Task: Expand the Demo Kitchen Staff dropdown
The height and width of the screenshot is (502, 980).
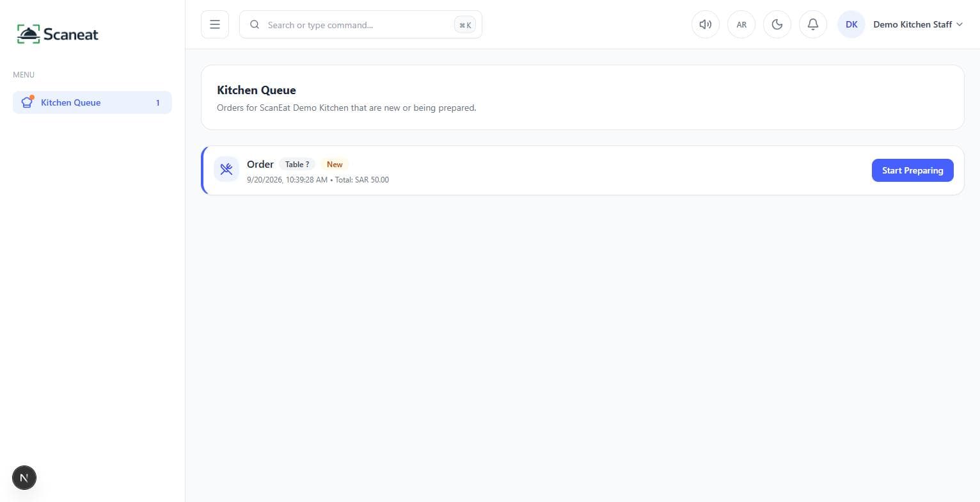Action: (x=918, y=24)
